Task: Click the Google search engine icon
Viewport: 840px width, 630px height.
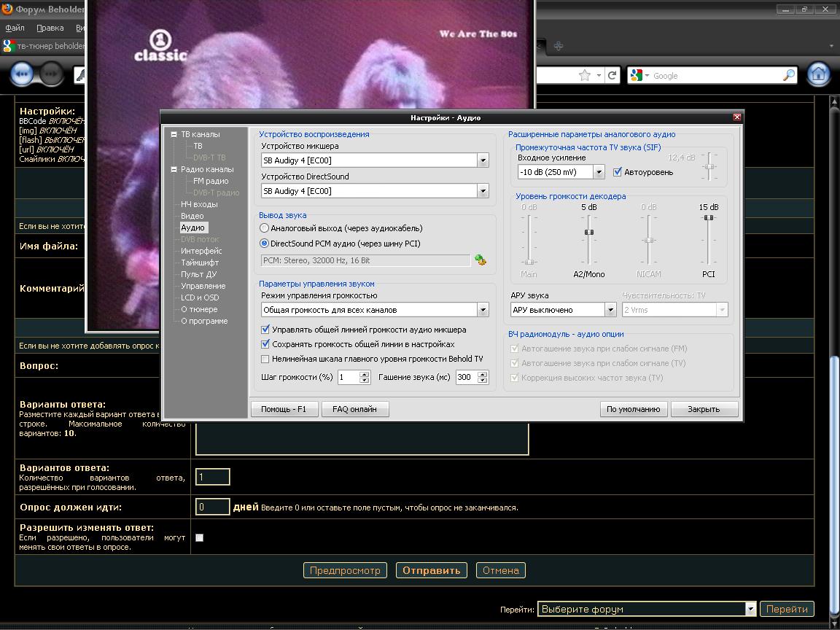Action: [637, 75]
